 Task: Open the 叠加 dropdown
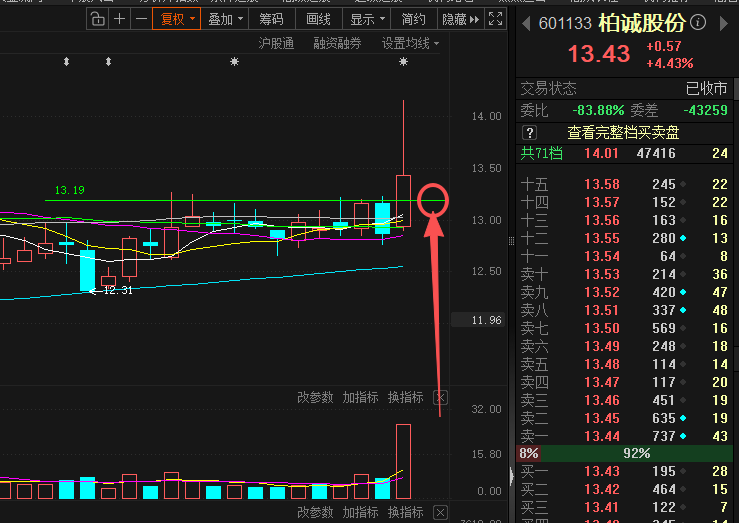click(x=225, y=19)
